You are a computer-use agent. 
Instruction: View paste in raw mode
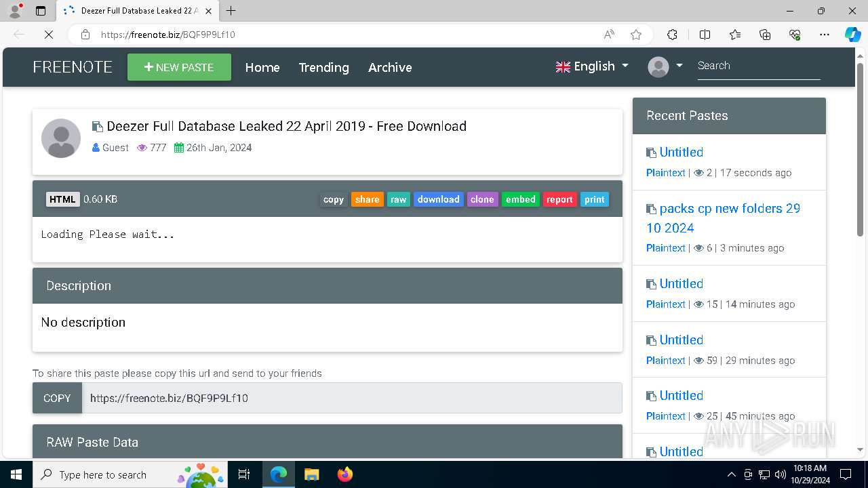point(399,199)
